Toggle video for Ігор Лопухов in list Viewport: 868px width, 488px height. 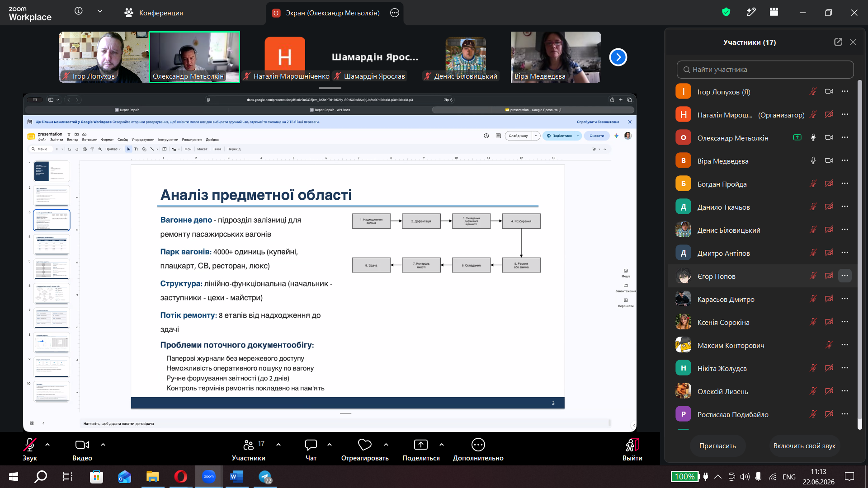[829, 91]
